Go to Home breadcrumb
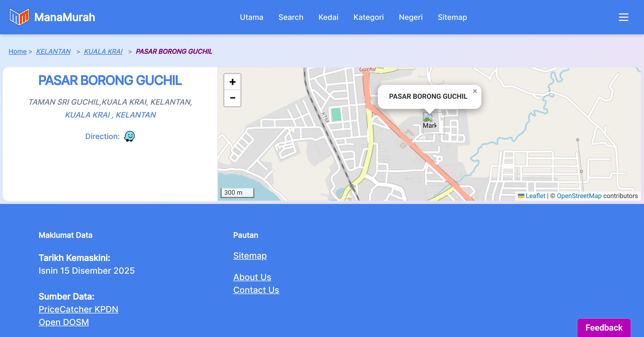Viewport: 644px width, 337px height. click(17, 51)
